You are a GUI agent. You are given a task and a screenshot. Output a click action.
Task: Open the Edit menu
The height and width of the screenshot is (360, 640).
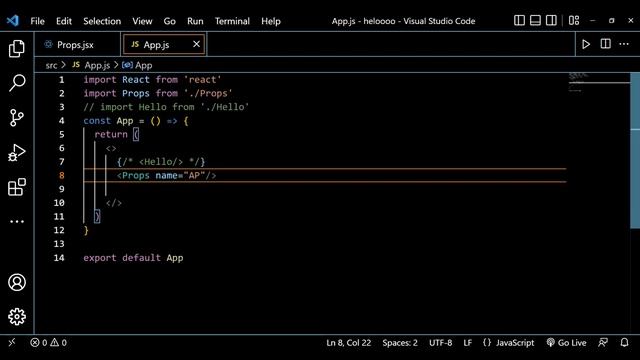64,21
